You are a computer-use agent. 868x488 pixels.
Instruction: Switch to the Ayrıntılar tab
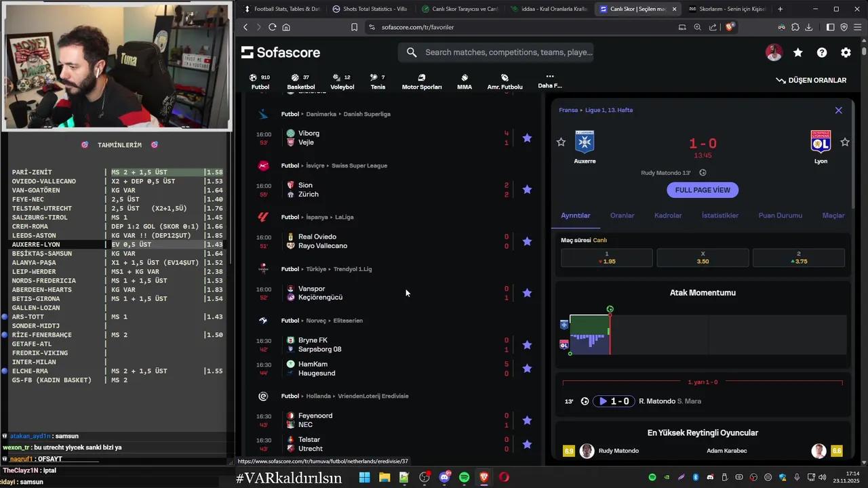[576, 216]
